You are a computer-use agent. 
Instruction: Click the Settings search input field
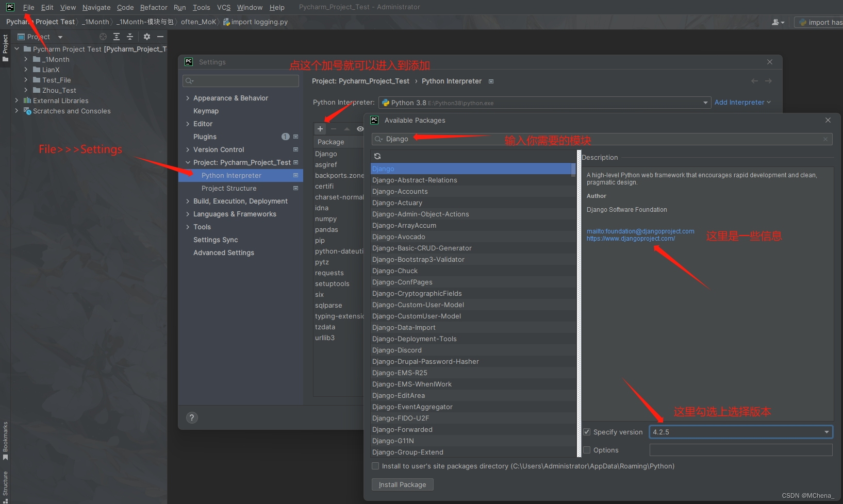(241, 81)
